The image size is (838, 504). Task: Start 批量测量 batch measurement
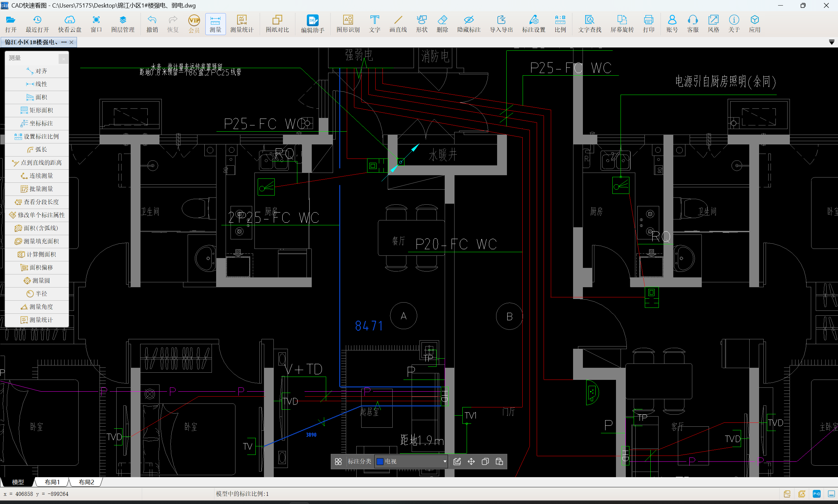37,189
